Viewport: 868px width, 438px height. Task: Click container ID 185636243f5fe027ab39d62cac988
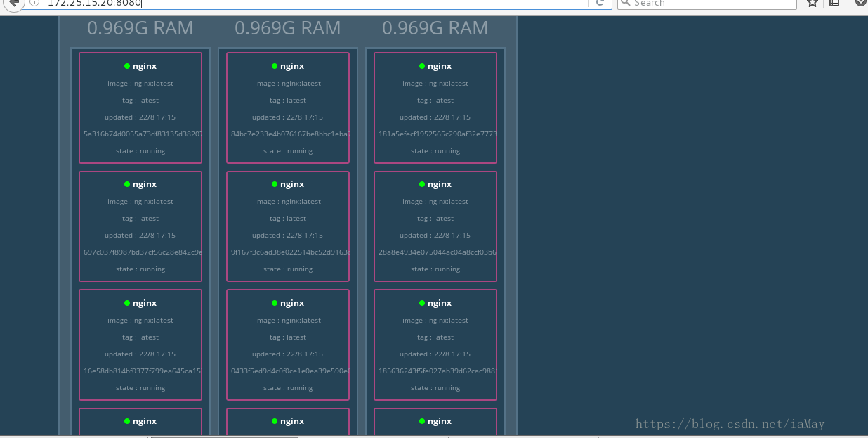point(437,371)
